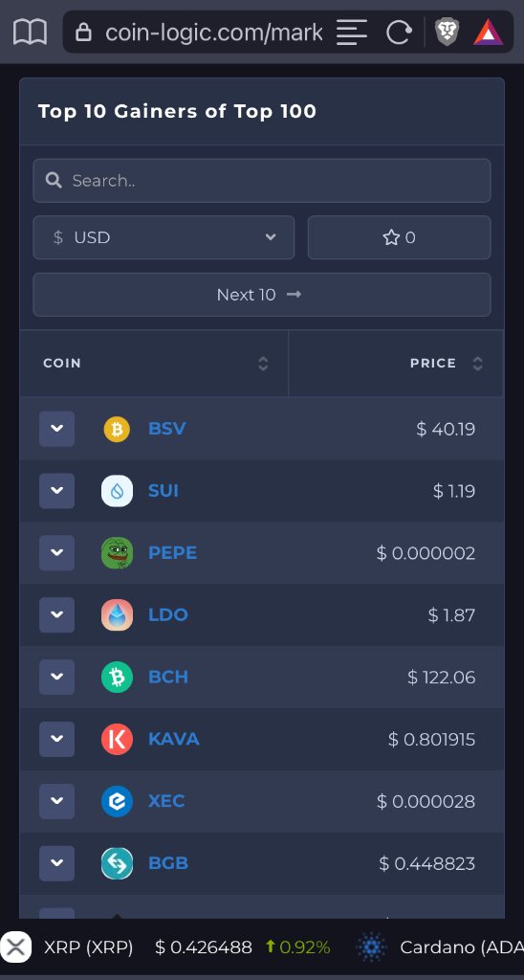Screen dimensions: 524x980
Task: Open the LDO coin link
Action: (168, 615)
